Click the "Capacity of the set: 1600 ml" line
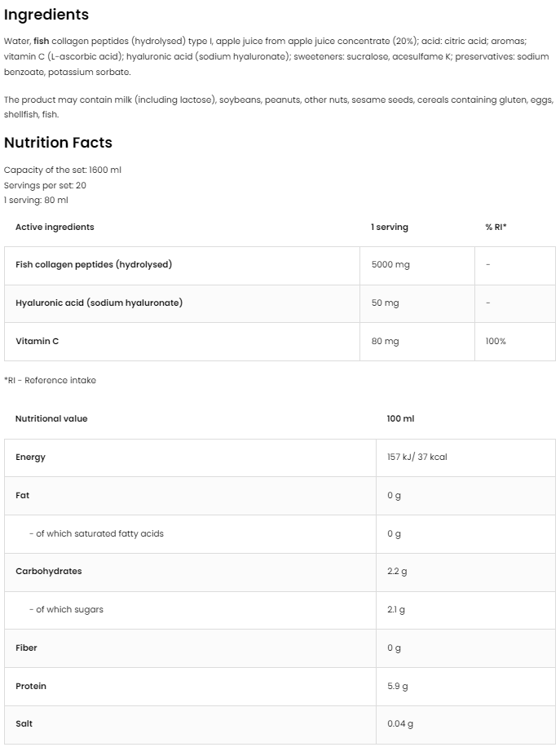The width and height of the screenshot is (560, 747). pyautogui.click(x=63, y=170)
